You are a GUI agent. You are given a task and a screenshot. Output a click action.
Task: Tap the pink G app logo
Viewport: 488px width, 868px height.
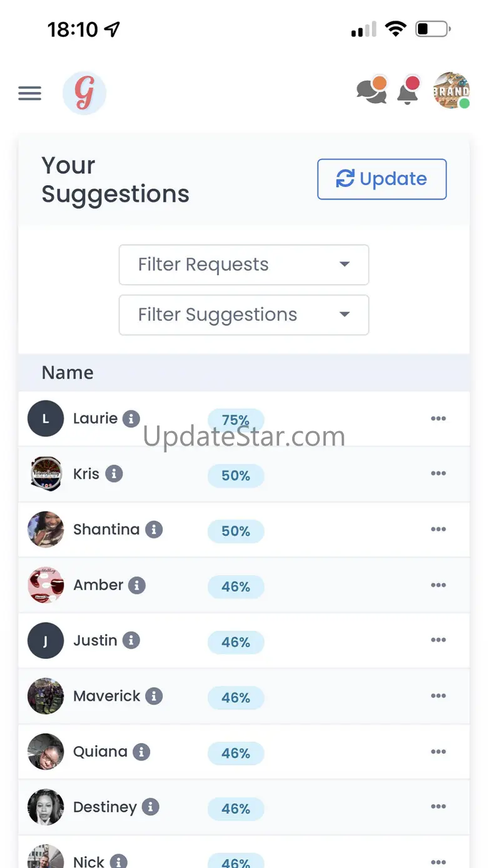(84, 94)
